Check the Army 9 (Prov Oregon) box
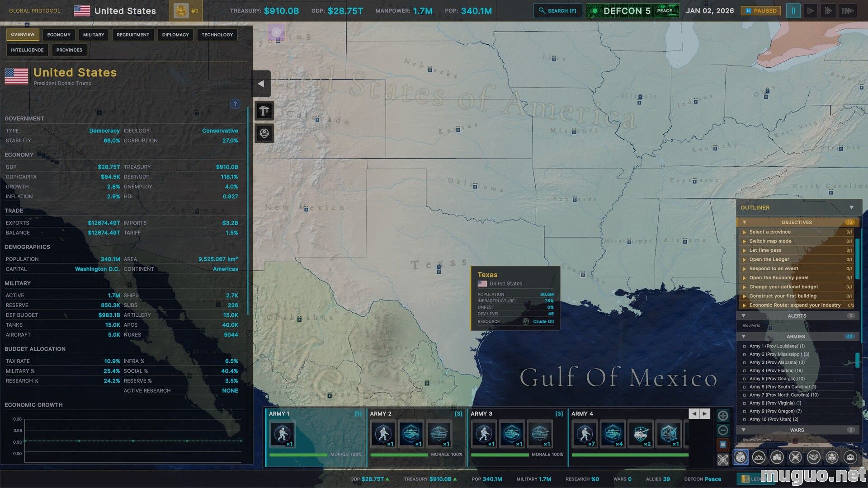Image resolution: width=868 pixels, height=488 pixels. [x=744, y=411]
